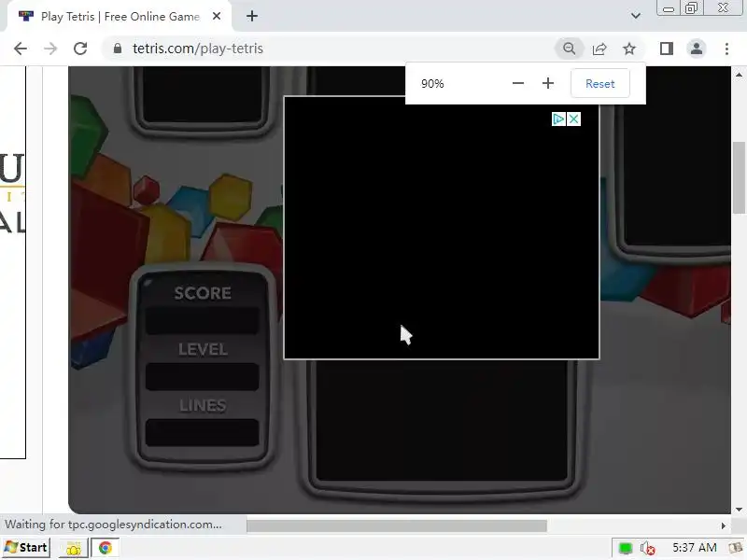
Task: Open the Chrome profile avatar
Action: (x=697, y=49)
